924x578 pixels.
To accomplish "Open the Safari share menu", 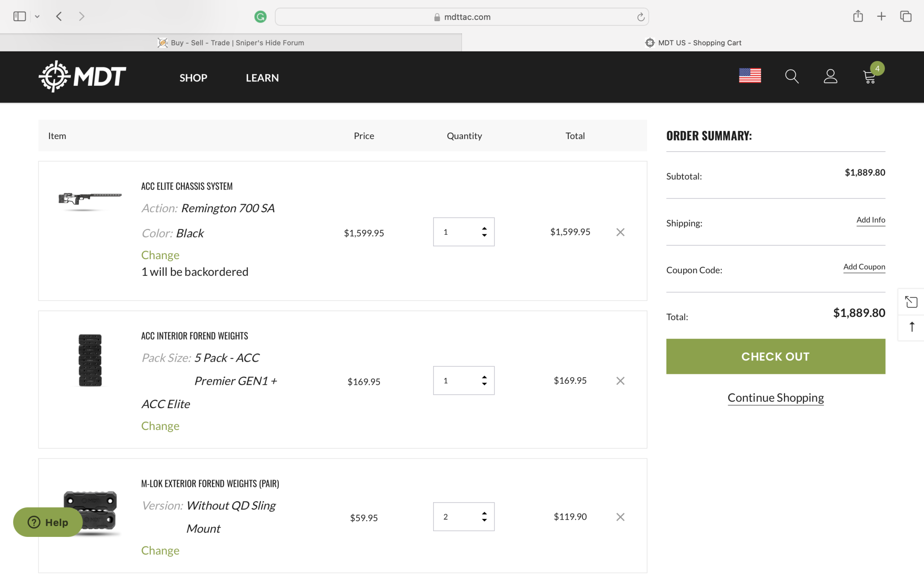I will pos(858,16).
